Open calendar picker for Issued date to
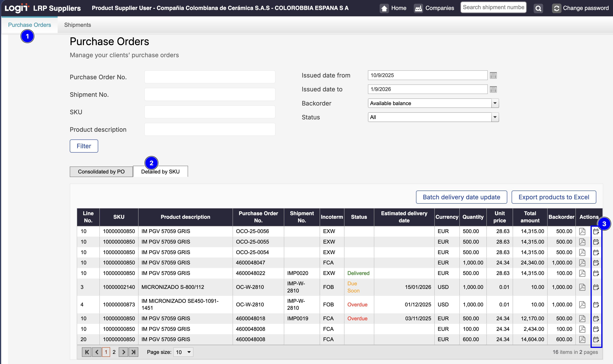This screenshot has width=613, height=364. click(493, 89)
